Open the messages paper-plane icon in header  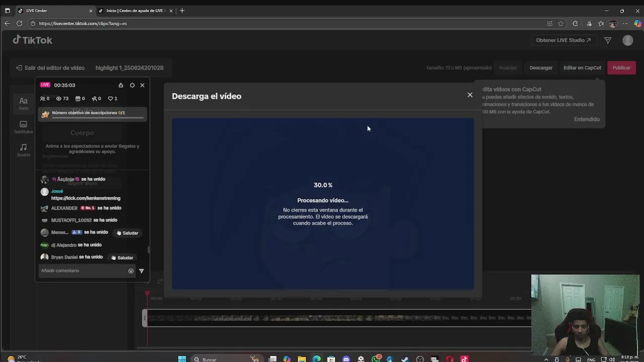click(x=608, y=40)
